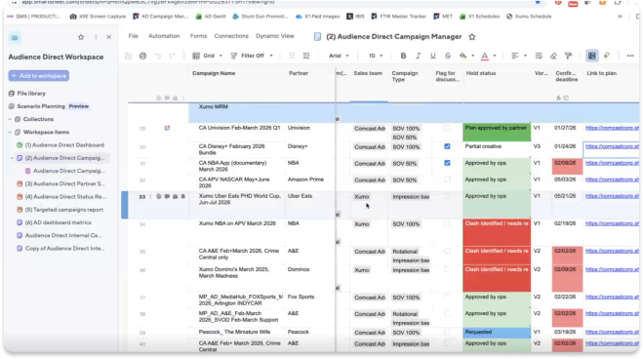This screenshot has width=644, height=359.
Task: Check Flag for discussion on Fox Sports row
Action: (x=447, y=297)
